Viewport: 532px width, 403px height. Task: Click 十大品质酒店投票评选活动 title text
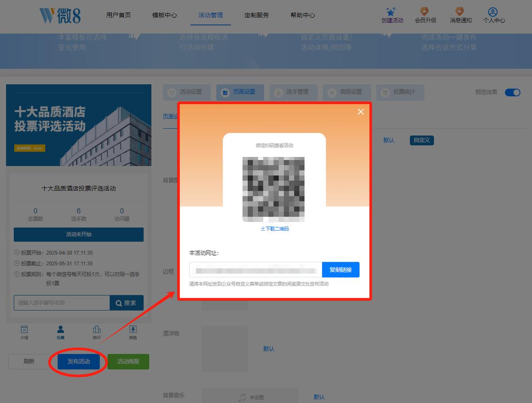78,188
